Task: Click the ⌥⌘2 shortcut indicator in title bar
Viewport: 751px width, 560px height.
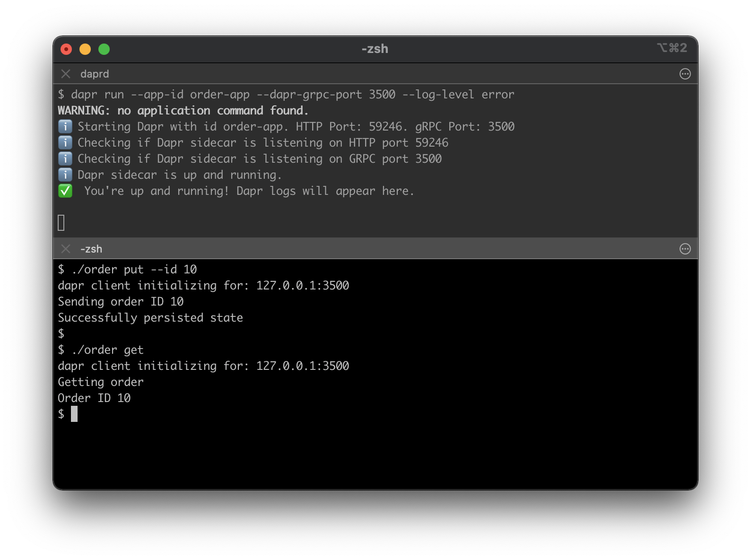Action: [x=672, y=48]
